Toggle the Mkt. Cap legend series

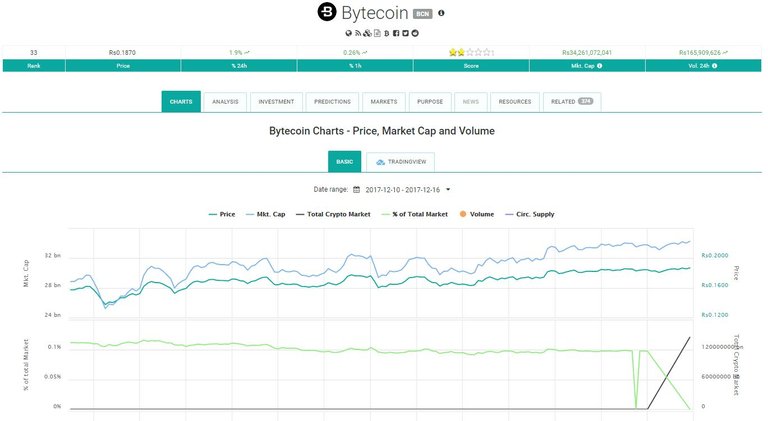click(265, 214)
